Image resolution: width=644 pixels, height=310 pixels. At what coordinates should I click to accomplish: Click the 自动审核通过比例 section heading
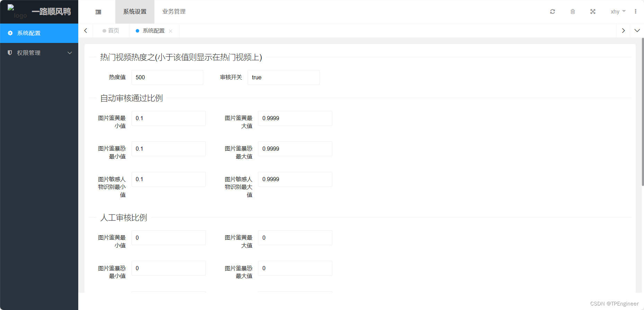coord(131,98)
